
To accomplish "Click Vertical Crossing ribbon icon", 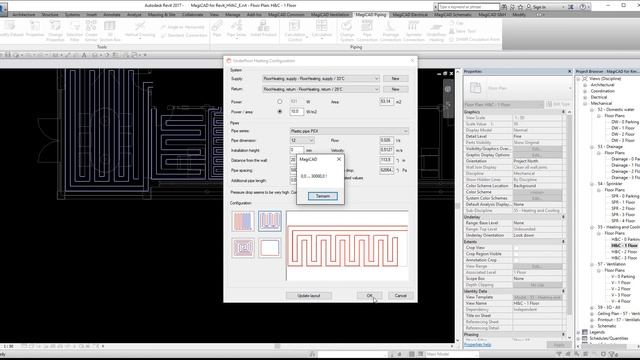I will coord(140,29).
